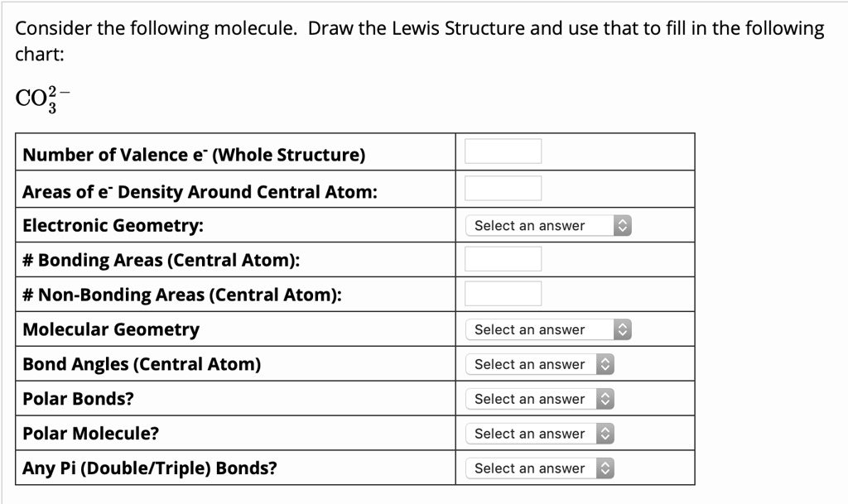Click the Number of Valence electrons input box

pyautogui.click(x=503, y=151)
